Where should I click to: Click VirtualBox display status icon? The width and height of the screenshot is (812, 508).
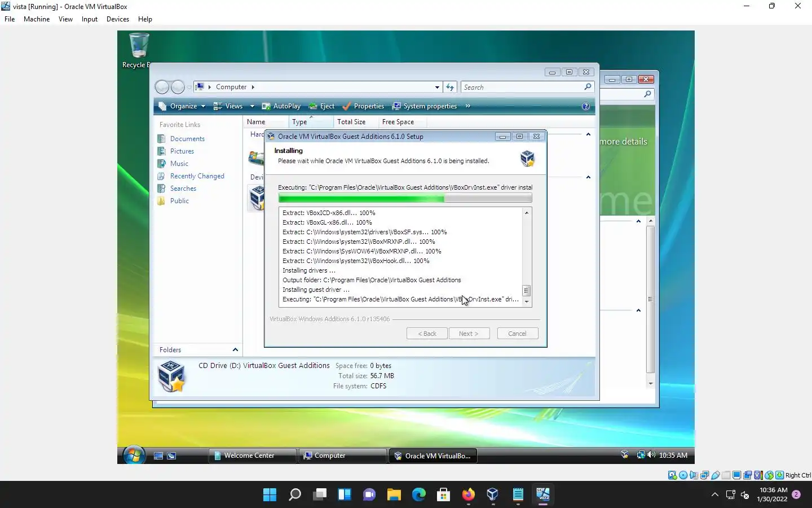[736, 475]
